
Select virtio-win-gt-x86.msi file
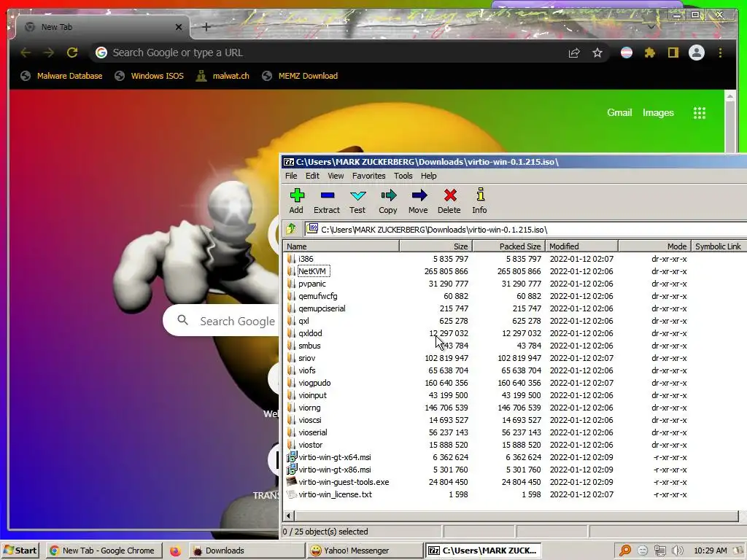click(x=334, y=470)
